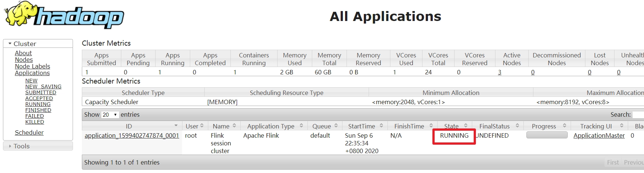Image resolution: width=644 pixels, height=173 pixels.
Task: Open the Applications link in sidebar
Action: (x=32, y=73)
